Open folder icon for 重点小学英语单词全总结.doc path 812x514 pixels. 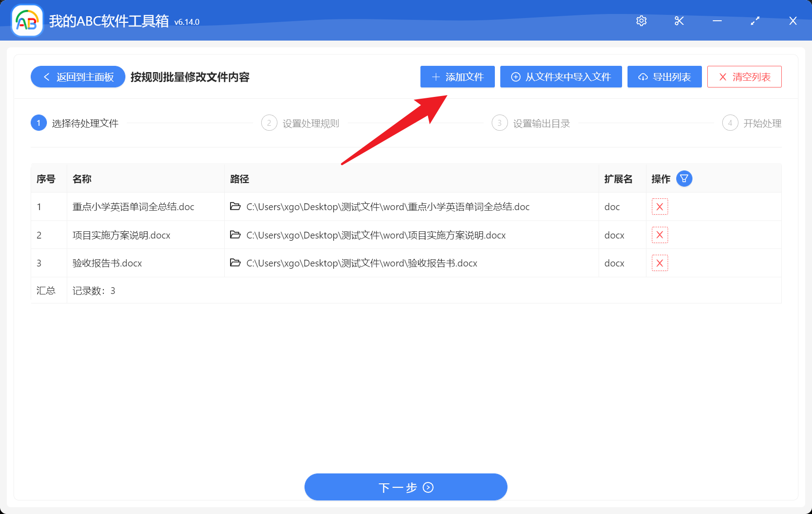[235, 207]
